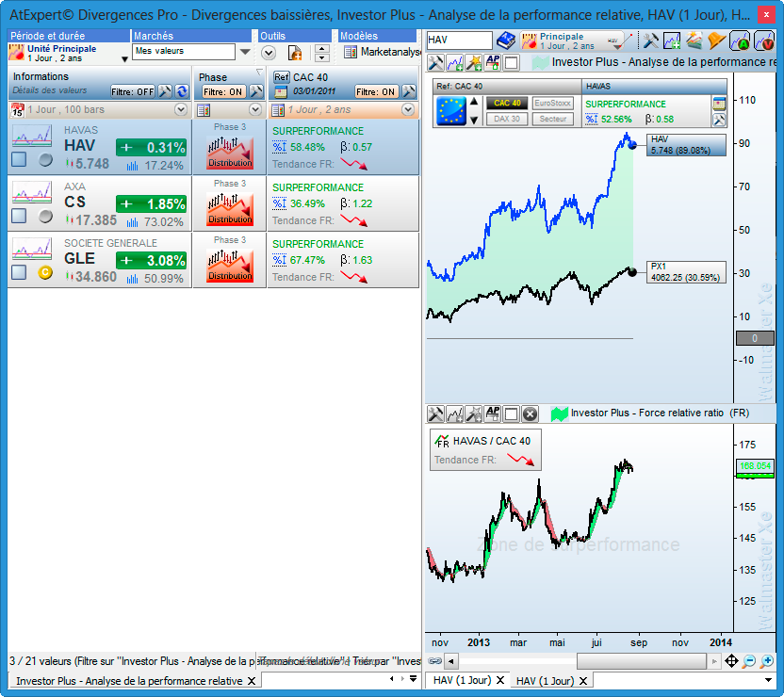The width and height of the screenshot is (784, 697).
Task: Open the Marketanalyst model in Modèles
Action: [x=382, y=52]
